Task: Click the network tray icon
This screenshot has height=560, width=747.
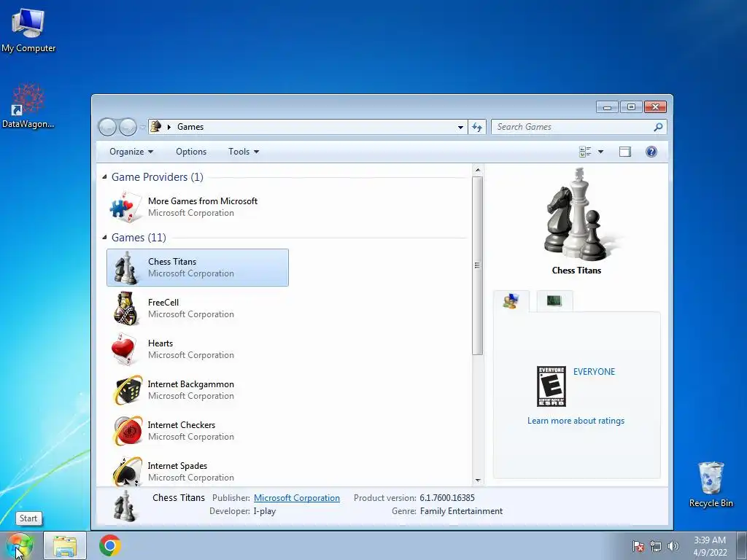Action: [656, 546]
